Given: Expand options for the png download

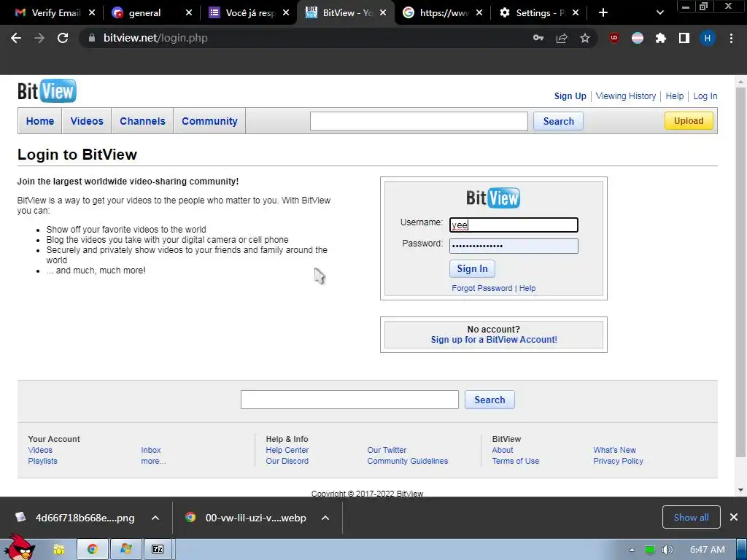Looking at the screenshot, I should (x=155, y=518).
